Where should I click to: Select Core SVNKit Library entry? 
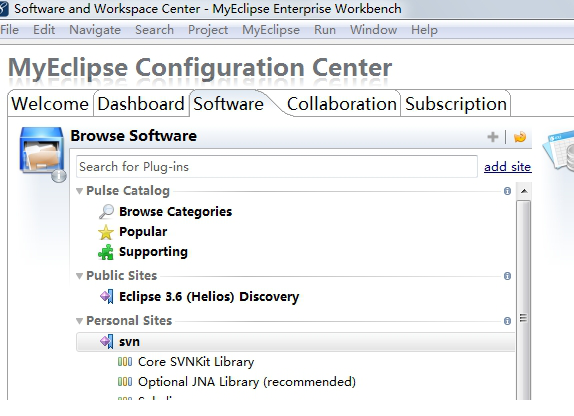196,362
